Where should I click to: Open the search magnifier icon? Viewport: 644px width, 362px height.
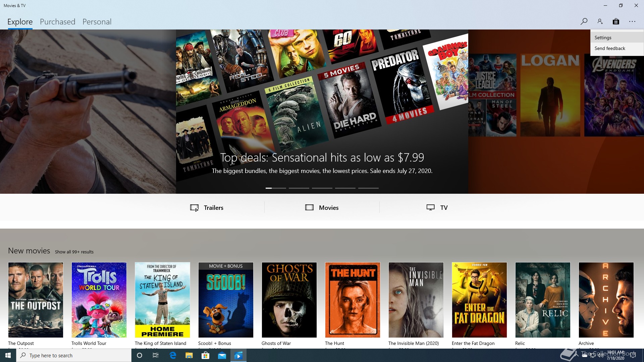pyautogui.click(x=584, y=21)
